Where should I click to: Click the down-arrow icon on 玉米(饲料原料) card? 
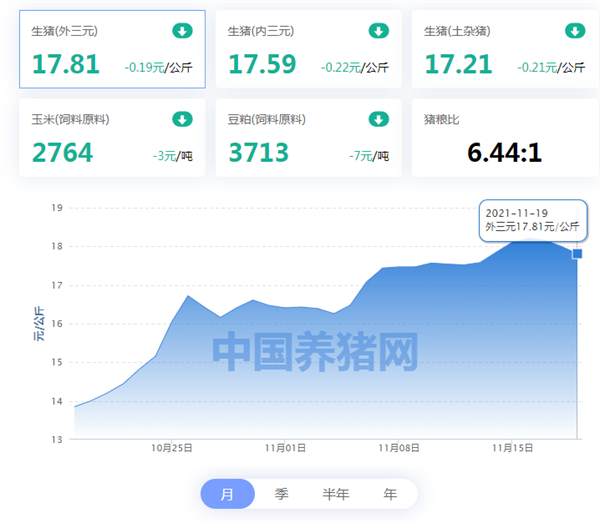coord(182,119)
